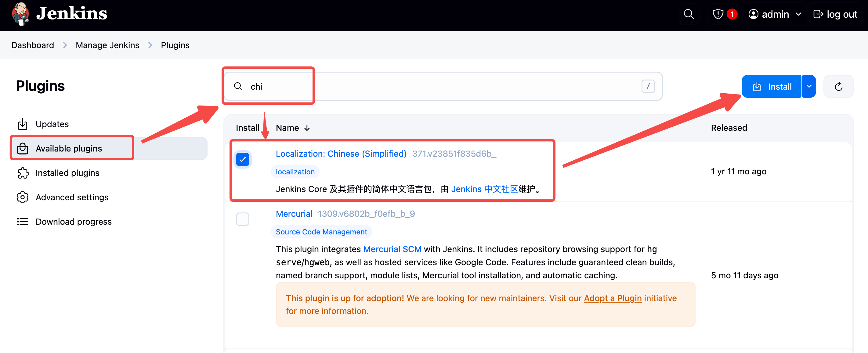868x353 pixels.
Task: Expand the admin user dropdown chevron
Action: click(798, 14)
